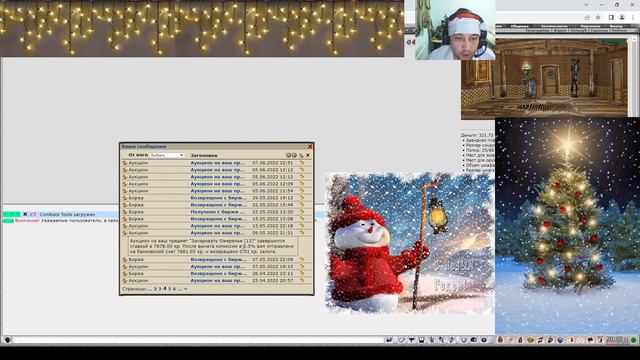This screenshot has width=640, height=360.
Task: Open the 'От кого' sender filter dropdown
Action: (167, 155)
